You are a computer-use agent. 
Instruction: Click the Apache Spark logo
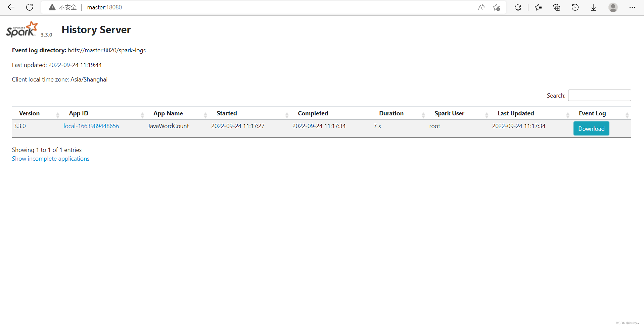[x=22, y=30]
